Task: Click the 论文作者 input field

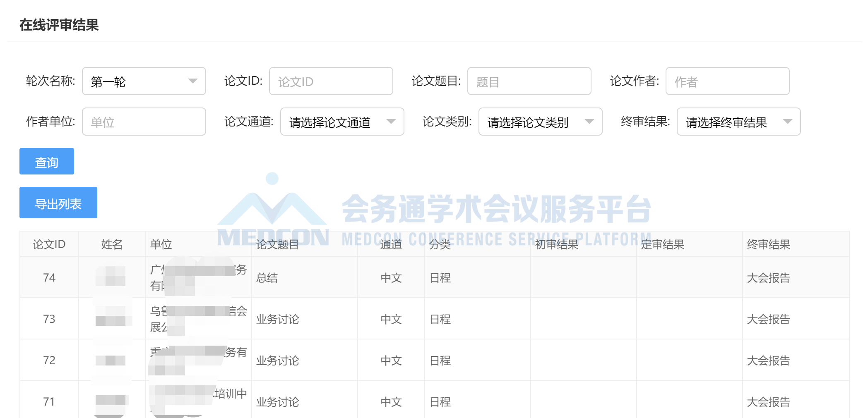Action: tap(727, 81)
